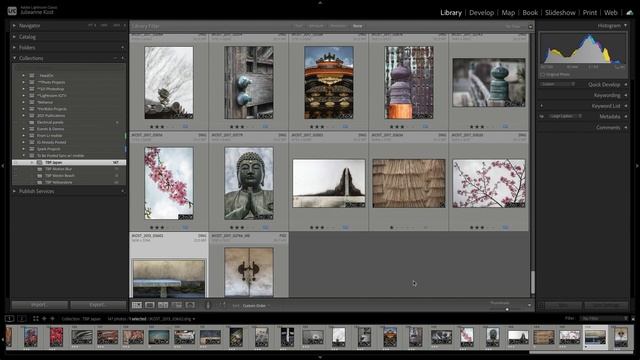
Task: Click the Library Filter lock icon
Action: (x=530, y=27)
